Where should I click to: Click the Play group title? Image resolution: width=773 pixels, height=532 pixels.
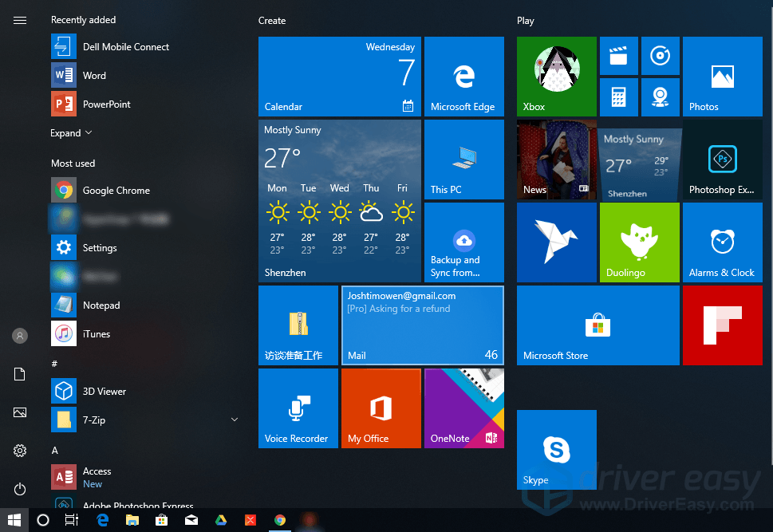(526, 21)
